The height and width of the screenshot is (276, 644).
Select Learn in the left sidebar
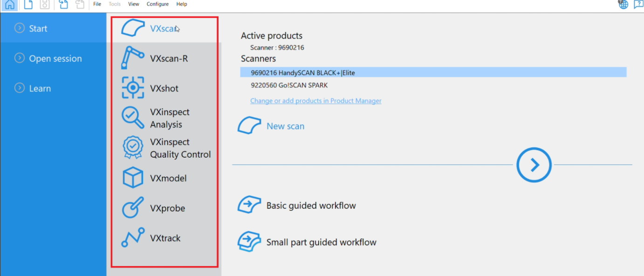53,88
